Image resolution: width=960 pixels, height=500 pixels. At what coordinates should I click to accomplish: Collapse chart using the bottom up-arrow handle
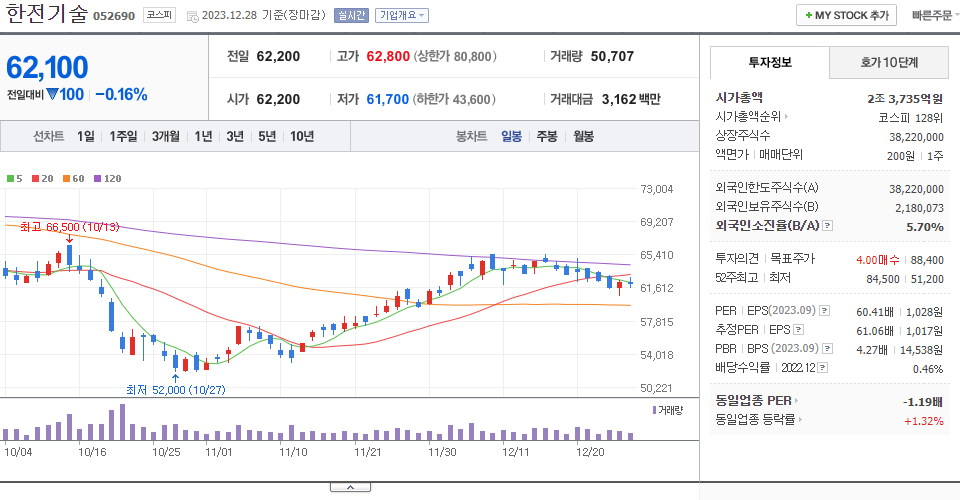pos(350,487)
